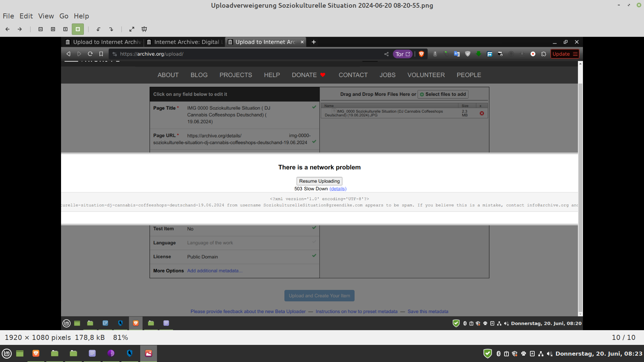The height and width of the screenshot is (362, 644).
Task: Click the network problem dialog in the image
Action: (x=319, y=167)
